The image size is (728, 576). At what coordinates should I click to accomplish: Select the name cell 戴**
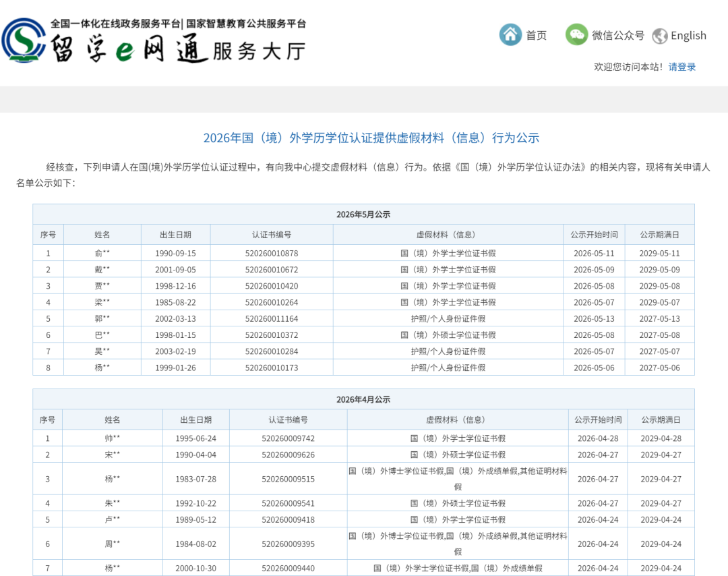point(102,269)
